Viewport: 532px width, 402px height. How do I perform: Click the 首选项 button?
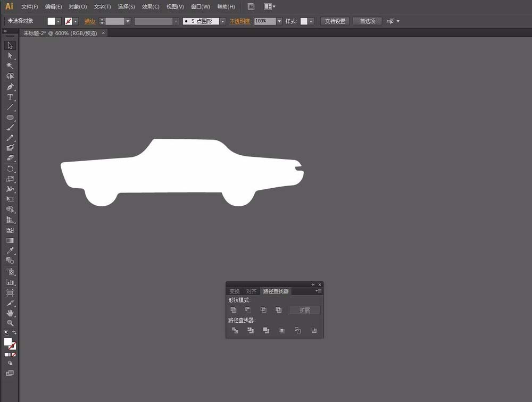pos(368,21)
